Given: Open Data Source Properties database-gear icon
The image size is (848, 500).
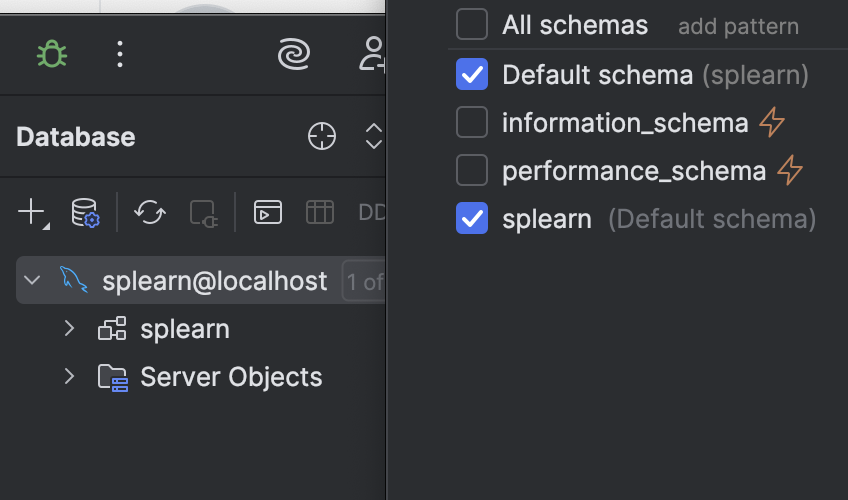Looking at the screenshot, I should point(85,212).
